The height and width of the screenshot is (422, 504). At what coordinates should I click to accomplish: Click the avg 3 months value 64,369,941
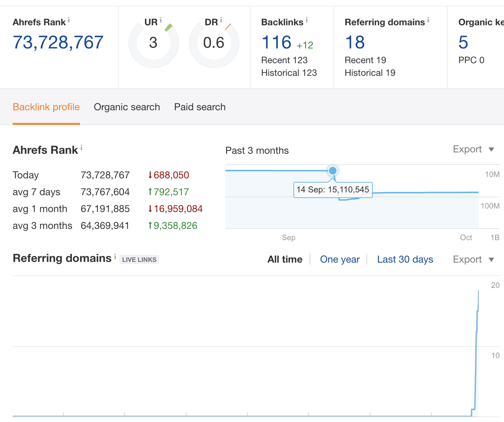click(105, 225)
